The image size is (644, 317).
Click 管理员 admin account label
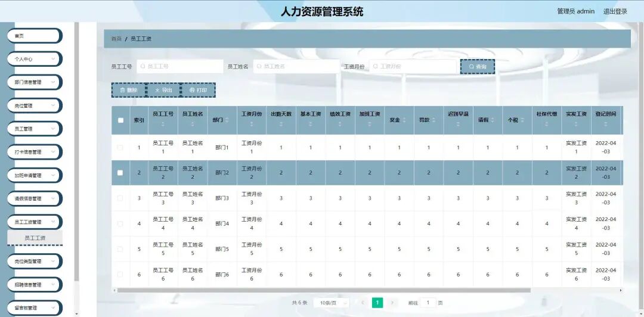[575, 11]
